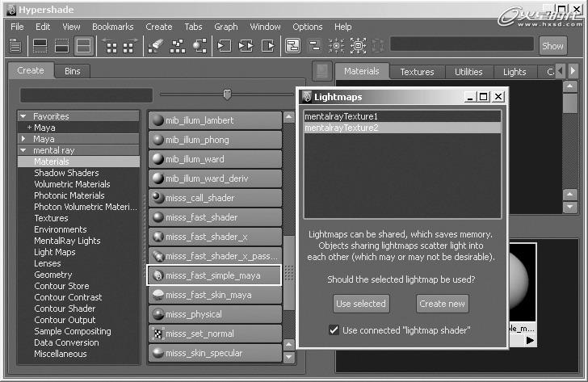This screenshot has width=588, height=382.
Task: Click Show previous graph icon
Action: 110,46
